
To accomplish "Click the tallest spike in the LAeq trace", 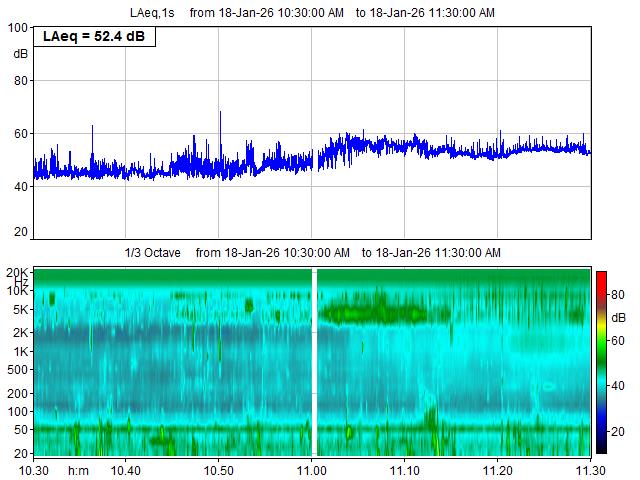I will pyautogui.click(x=220, y=114).
